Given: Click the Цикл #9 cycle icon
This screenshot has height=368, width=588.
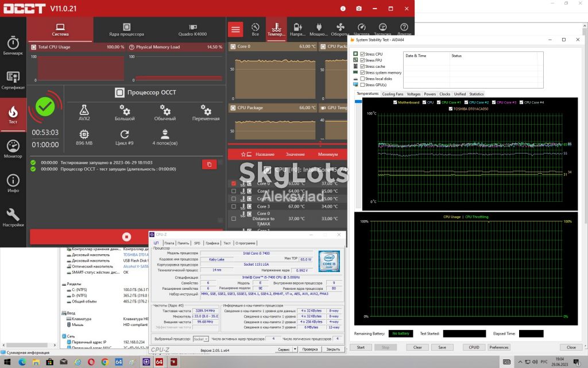Looking at the screenshot, I should click(x=125, y=137).
